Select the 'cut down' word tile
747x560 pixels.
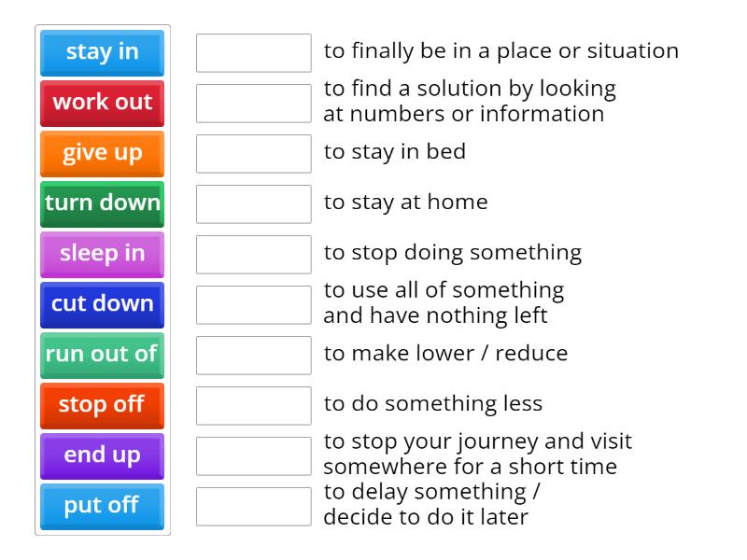click(x=102, y=304)
